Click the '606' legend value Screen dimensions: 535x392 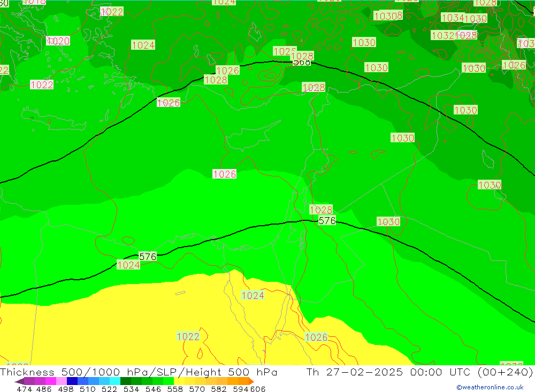(x=258, y=389)
